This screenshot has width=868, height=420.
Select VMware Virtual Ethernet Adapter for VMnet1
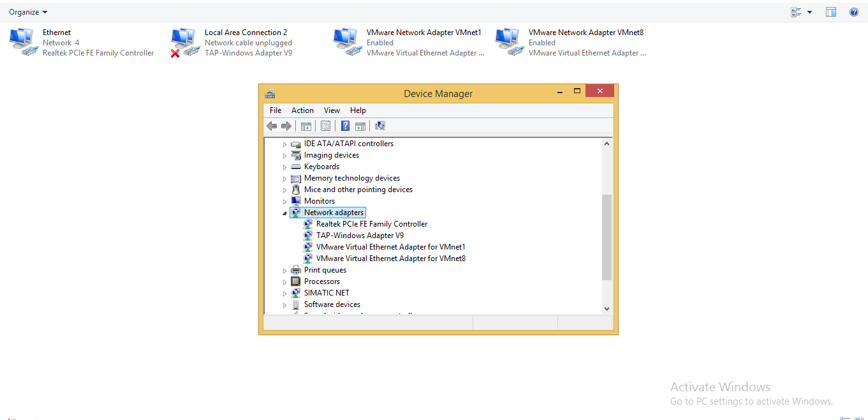(390, 247)
